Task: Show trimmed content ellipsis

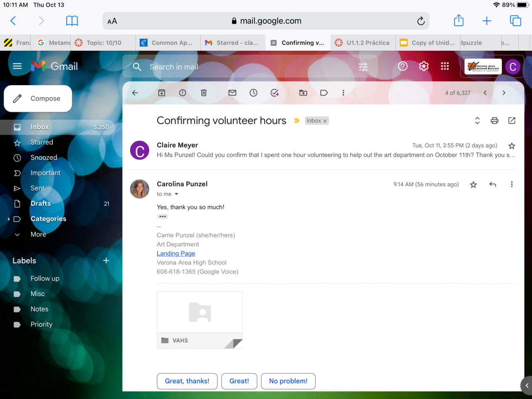Action: (x=163, y=217)
